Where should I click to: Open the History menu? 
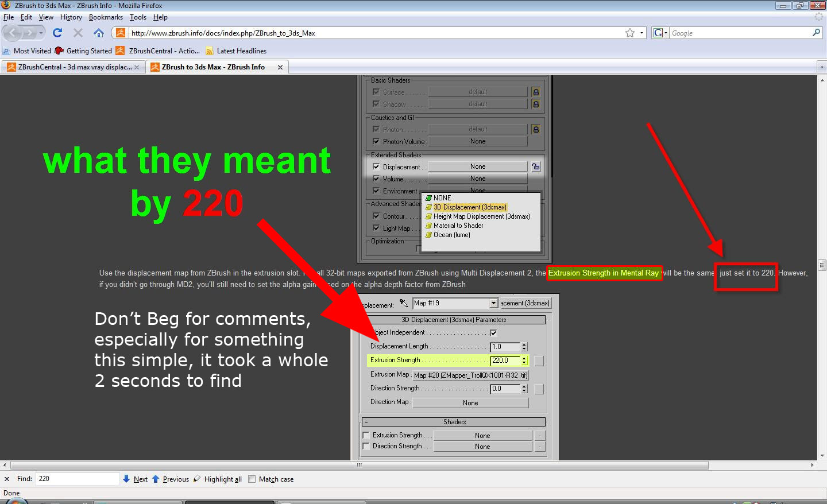[x=71, y=17]
